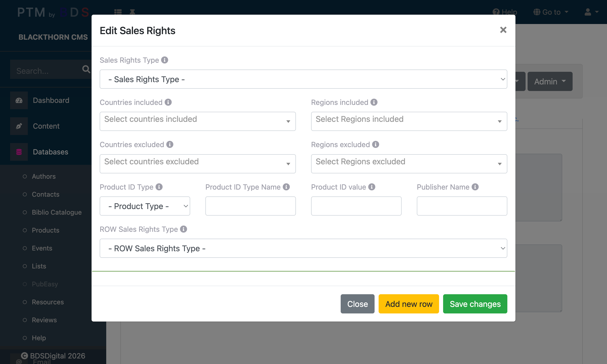
Task: Open the Products database section
Action: [46, 230]
